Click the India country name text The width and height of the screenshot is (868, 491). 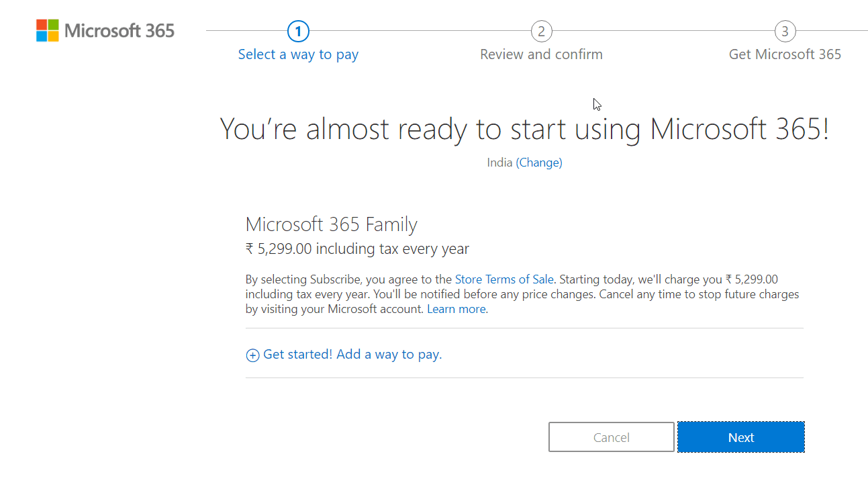(499, 163)
